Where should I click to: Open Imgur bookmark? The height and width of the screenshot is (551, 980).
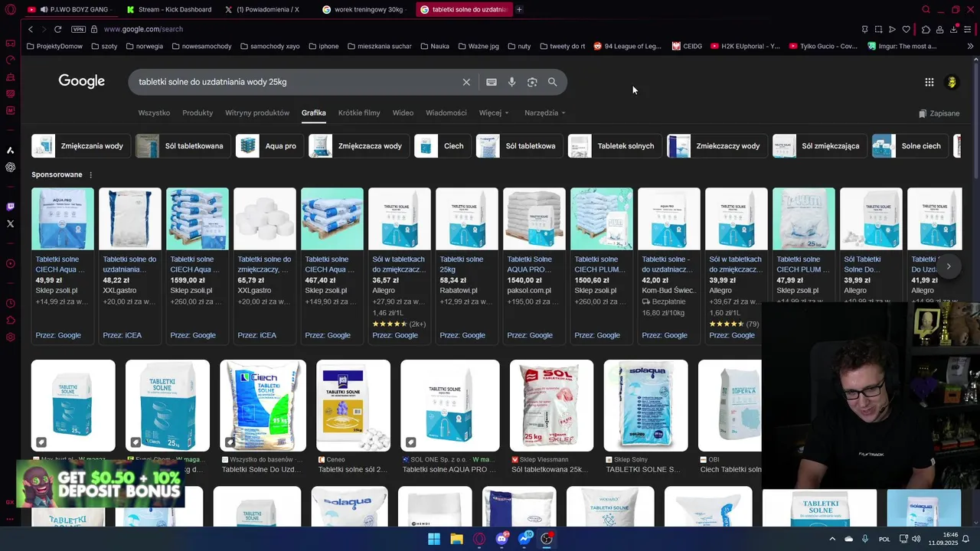(902, 46)
